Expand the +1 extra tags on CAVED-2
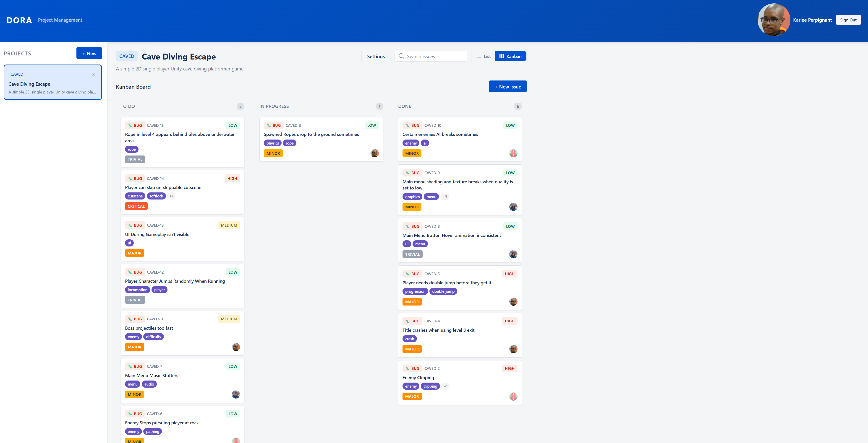Screen dimensions: 868x443 click(x=446, y=386)
